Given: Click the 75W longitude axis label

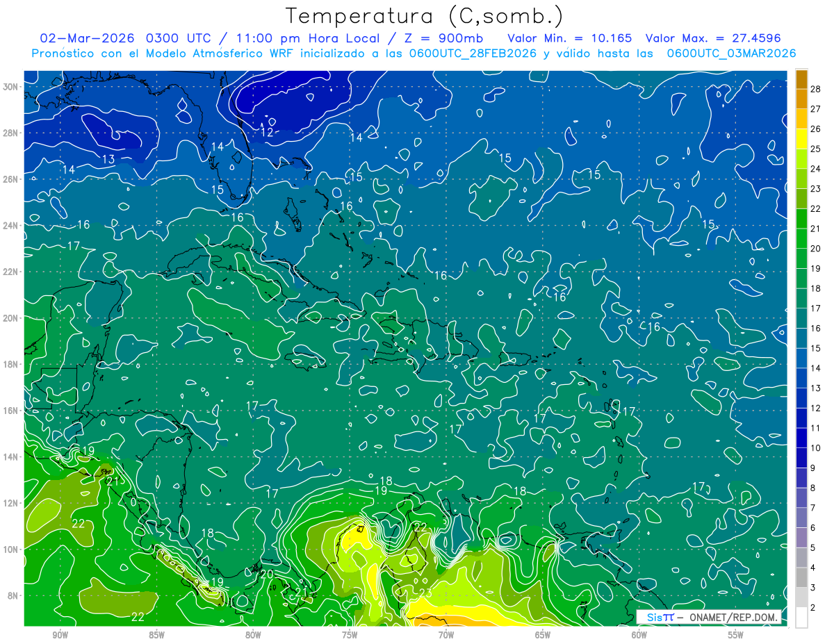Looking at the screenshot, I should [x=350, y=635].
